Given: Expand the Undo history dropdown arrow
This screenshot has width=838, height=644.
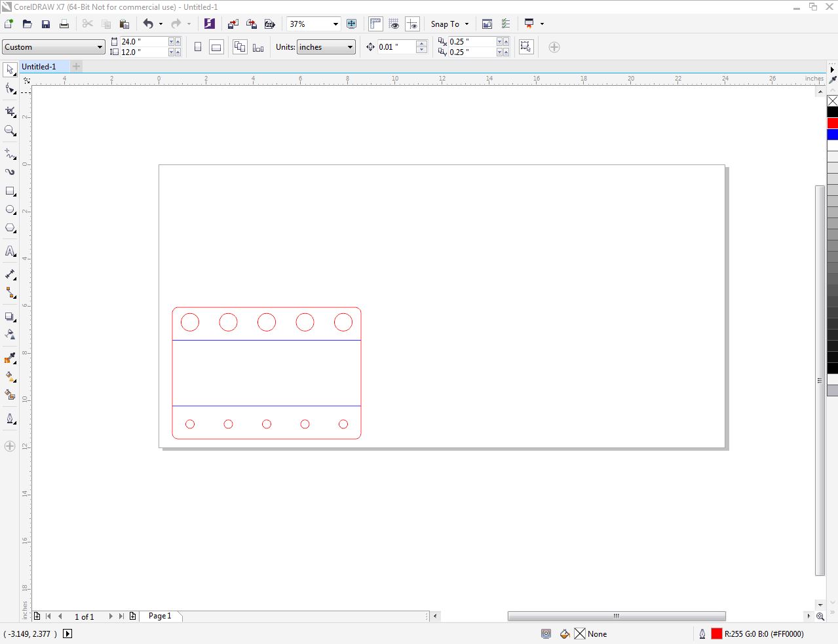Looking at the screenshot, I should (x=161, y=24).
